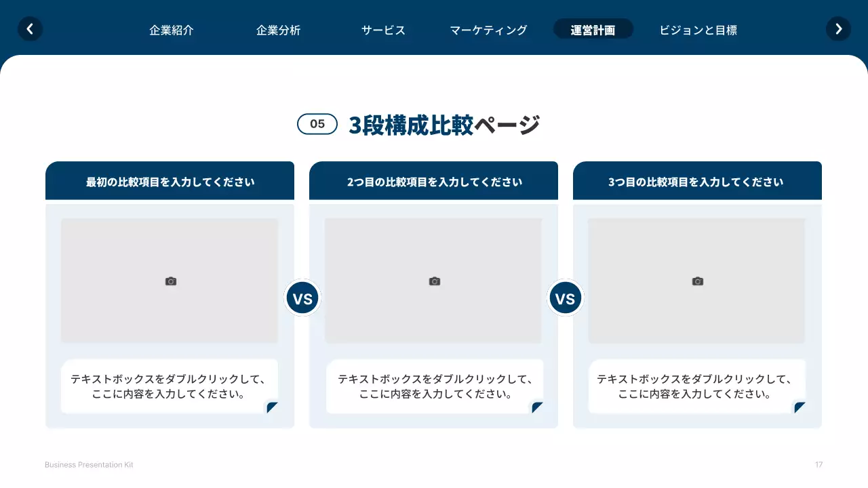Click the camera icon in the third image placeholder
The width and height of the screenshot is (868, 488).
pos(696,281)
